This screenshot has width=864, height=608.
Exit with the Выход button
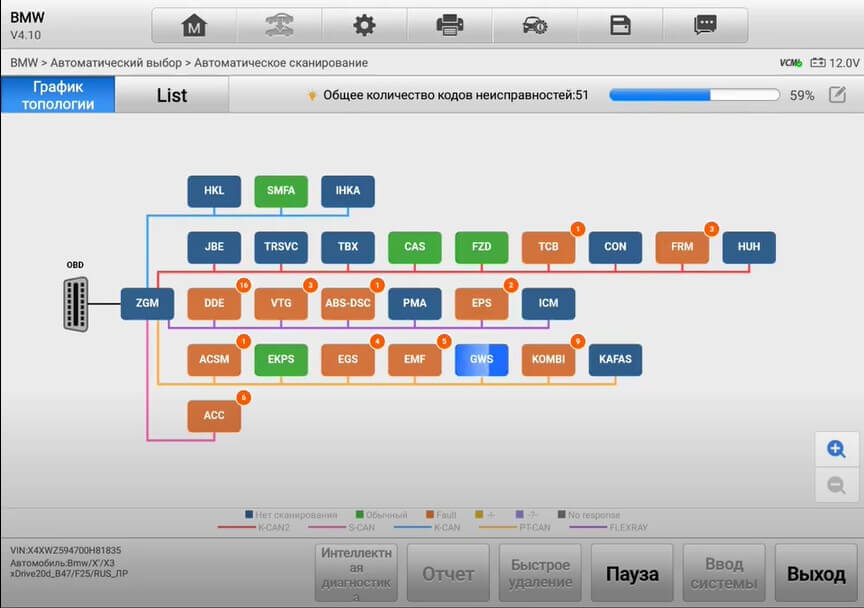[x=816, y=573]
